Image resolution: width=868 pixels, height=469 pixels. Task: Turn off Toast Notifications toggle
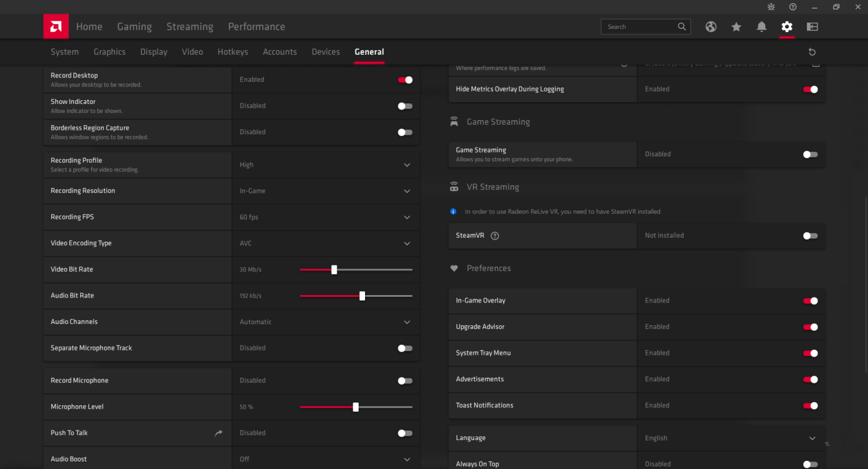point(811,405)
